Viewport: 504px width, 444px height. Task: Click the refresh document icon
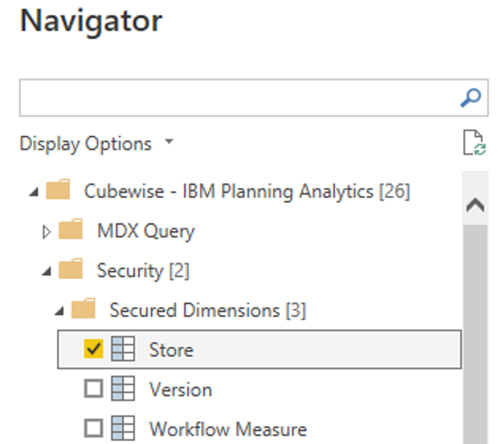[x=474, y=142]
